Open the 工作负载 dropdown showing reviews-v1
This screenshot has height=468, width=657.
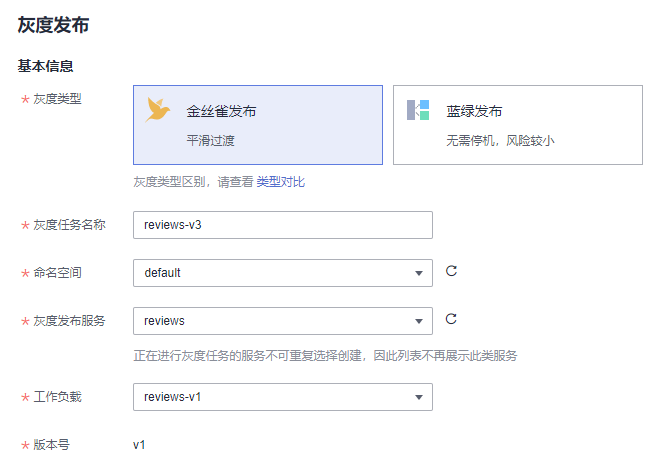(282, 397)
